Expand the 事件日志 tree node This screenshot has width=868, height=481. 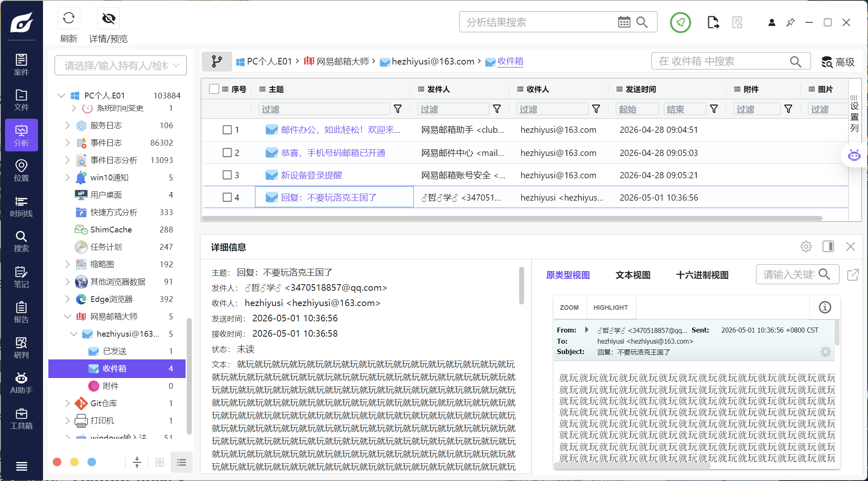point(67,143)
